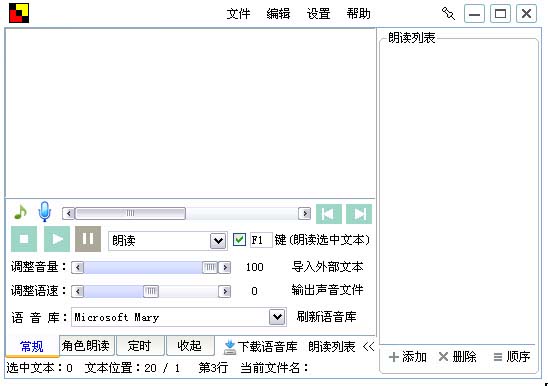Collapse reading list with the << arrows
Viewport: 548px width, 387px height.
(369, 347)
